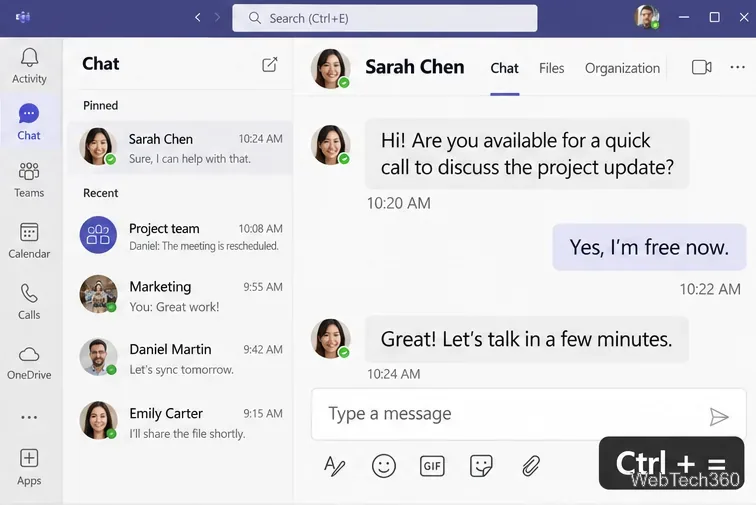Viewport: 756px width, 505px height.
Task: Click the "Great! Let's talk in a few minutes." message
Action: click(x=526, y=339)
